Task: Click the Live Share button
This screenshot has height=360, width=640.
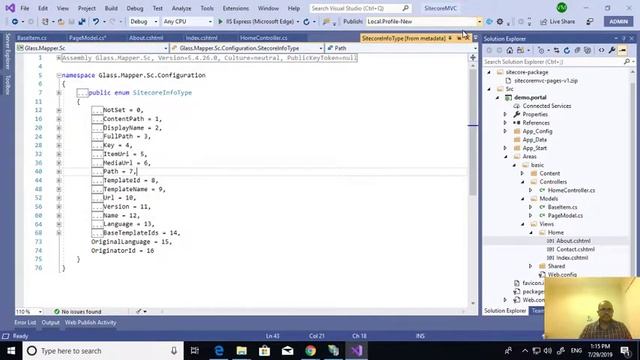Action: tap(558, 22)
